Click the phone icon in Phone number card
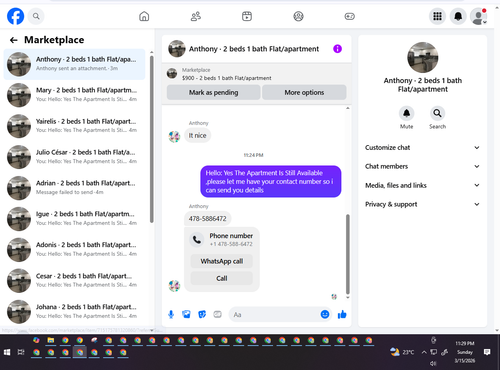Viewport: 500px width, 370px height. [x=197, y=239]
